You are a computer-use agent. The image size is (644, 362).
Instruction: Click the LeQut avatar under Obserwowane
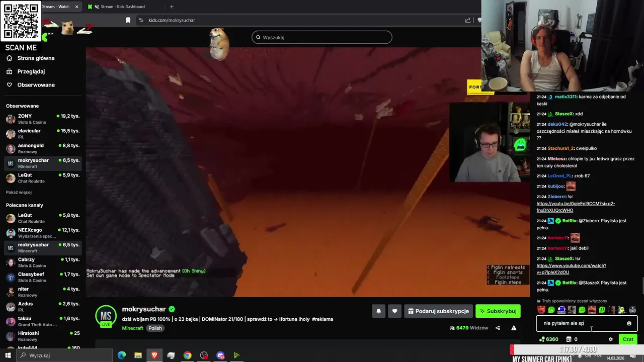coord(11,178)
